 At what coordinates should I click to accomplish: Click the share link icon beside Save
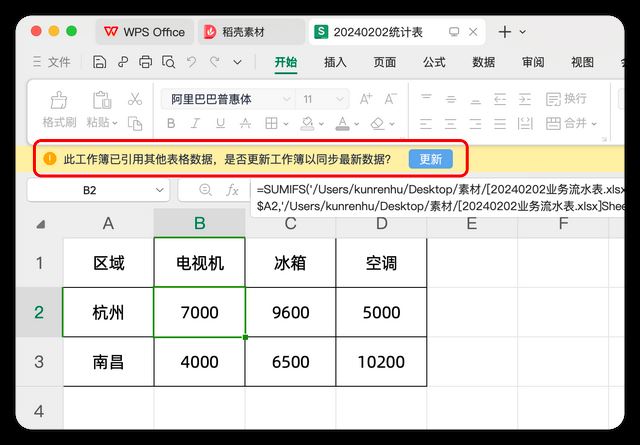(x=123, y=62)
